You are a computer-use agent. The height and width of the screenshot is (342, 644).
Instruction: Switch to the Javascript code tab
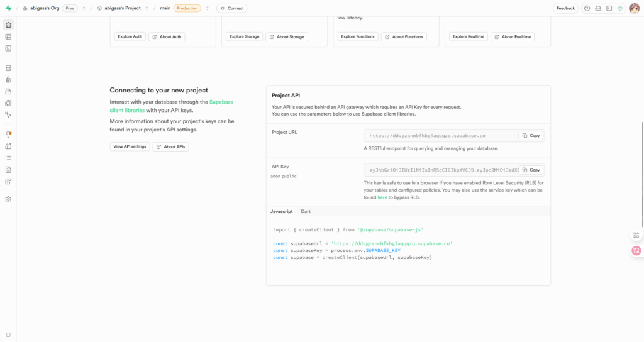tap(281, 211)
